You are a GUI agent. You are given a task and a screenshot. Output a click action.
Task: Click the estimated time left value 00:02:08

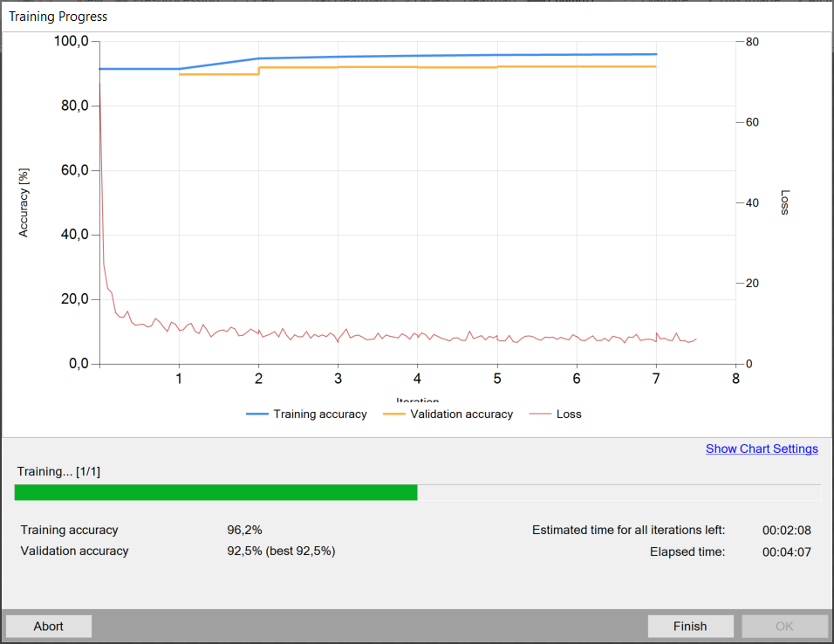coord(787,530)
